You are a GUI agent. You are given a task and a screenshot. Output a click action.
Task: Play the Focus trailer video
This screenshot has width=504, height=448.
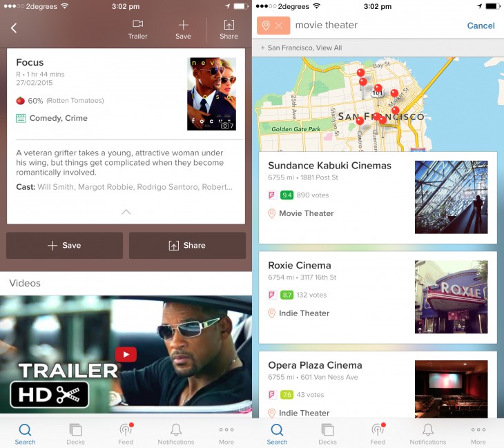point(126,354)
